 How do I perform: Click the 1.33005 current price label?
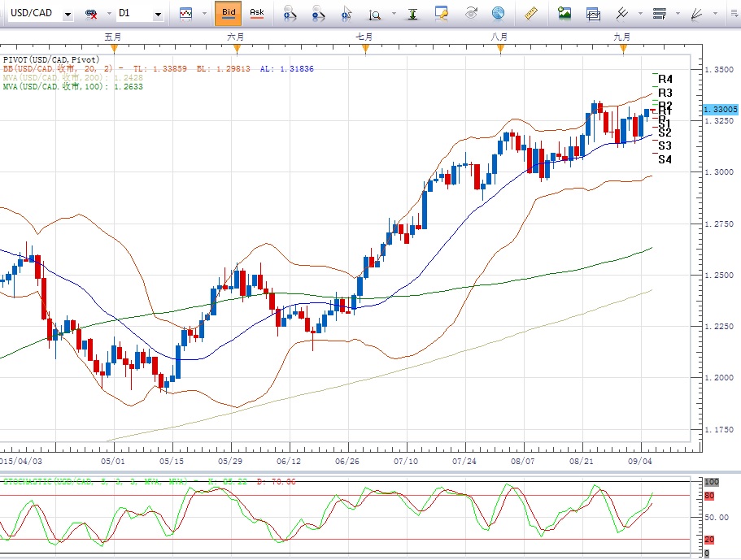coord(720,109)
